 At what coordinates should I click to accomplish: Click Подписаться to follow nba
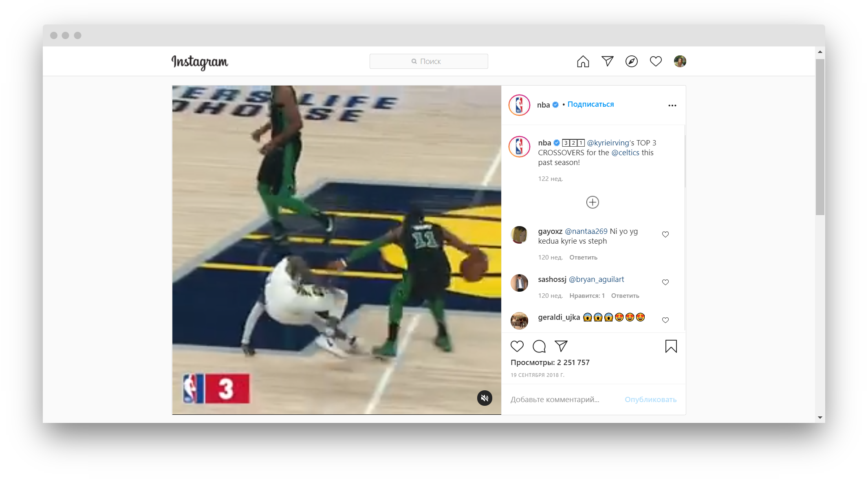click(x=590, y=104)
